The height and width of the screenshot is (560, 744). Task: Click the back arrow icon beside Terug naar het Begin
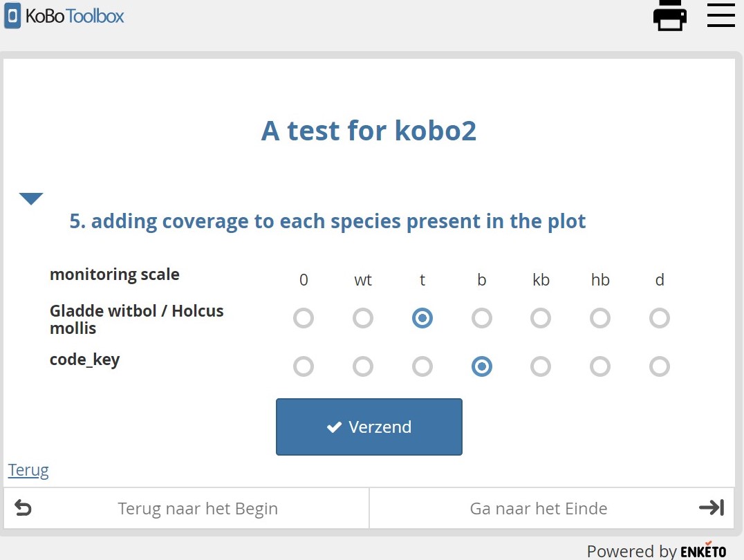click(x=24, y=507)
